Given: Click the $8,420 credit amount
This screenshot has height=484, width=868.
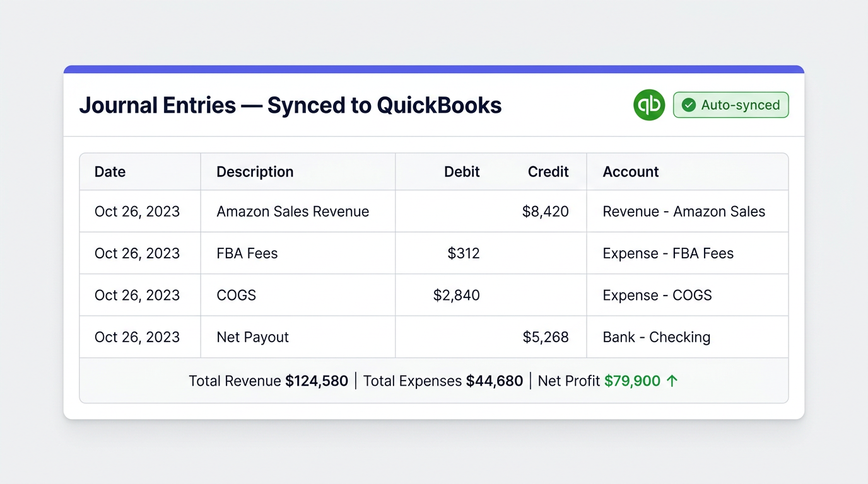Looking at the screenshot, I should [x=546, y=211].
